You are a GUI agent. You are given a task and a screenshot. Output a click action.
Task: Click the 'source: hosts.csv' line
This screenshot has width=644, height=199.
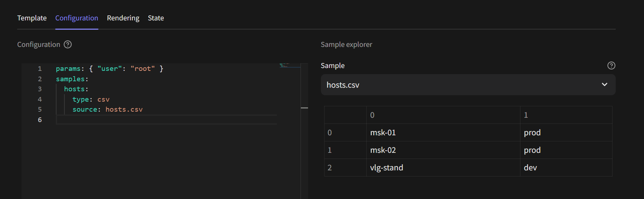coord(107,110)
